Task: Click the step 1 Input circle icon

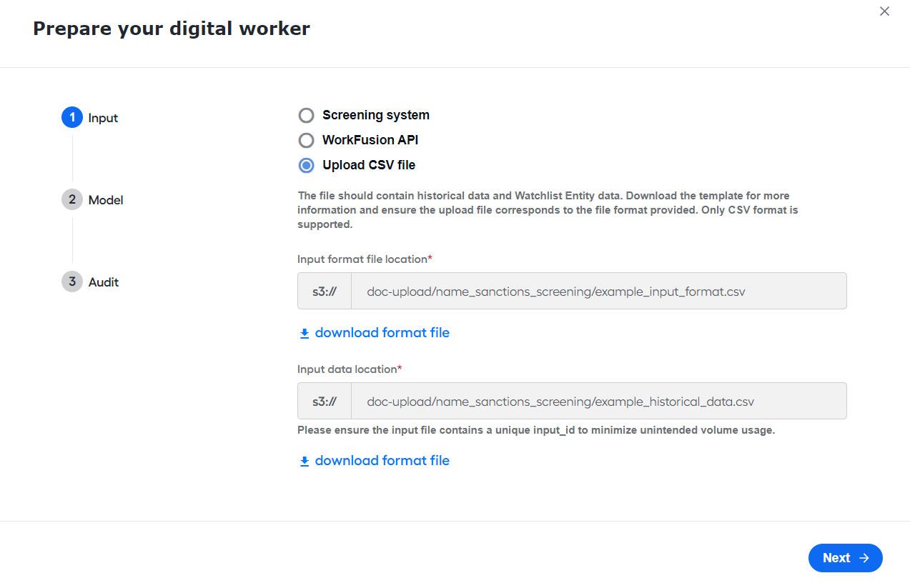Action: pos(72,117)
